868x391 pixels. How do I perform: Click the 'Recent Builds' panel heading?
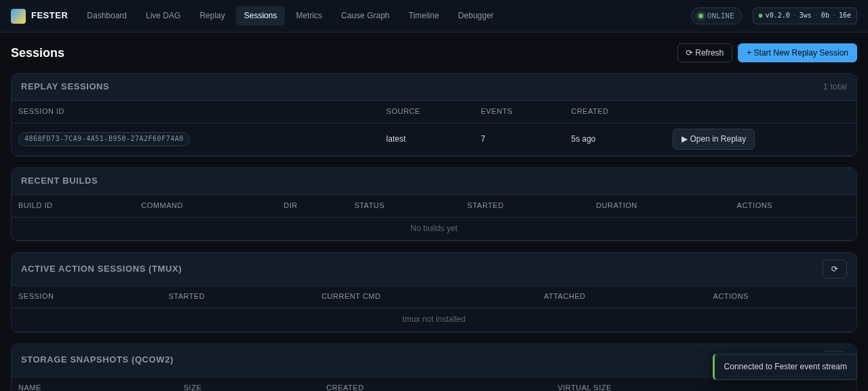point(59,181)
